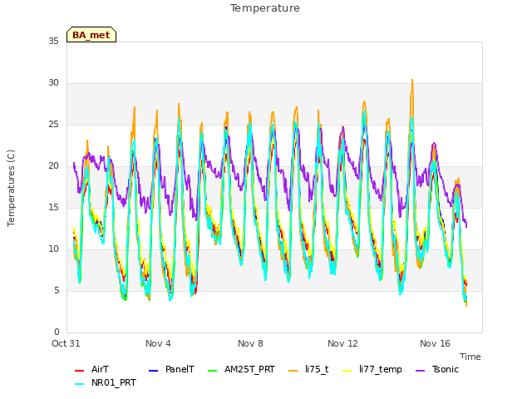Click the Oct 31 x-axis label
Viewport: 532px width, 399px height.
tap(66, 343)
